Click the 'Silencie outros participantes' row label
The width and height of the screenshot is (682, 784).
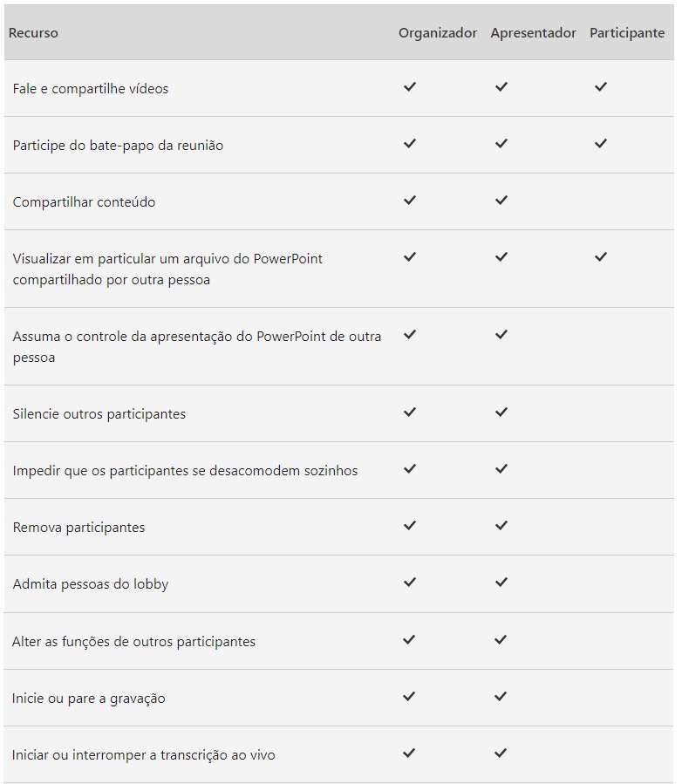tap(99, 414)
